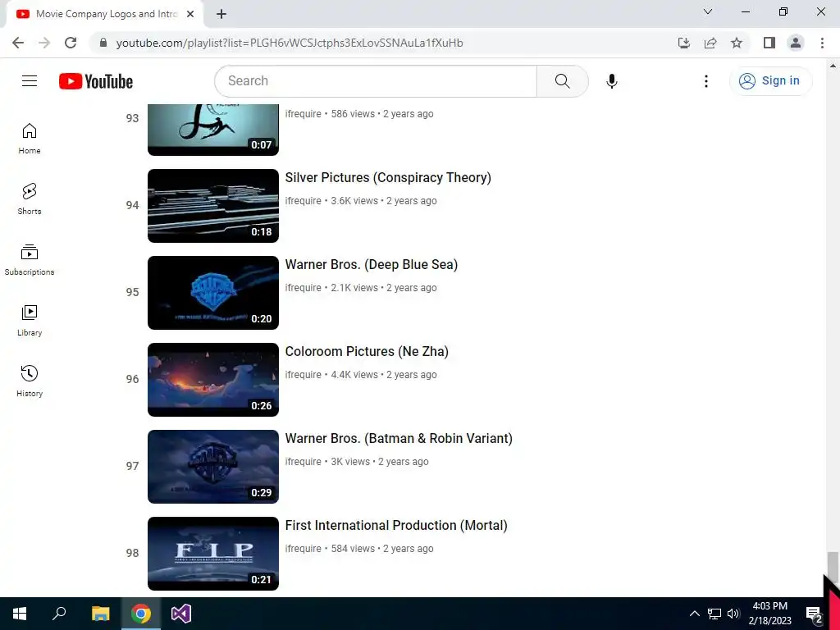Open ifrequire channel under Deep Blue Sea
Image resolution: width=840 pixels, height=630 pixels.
point(304,288)
